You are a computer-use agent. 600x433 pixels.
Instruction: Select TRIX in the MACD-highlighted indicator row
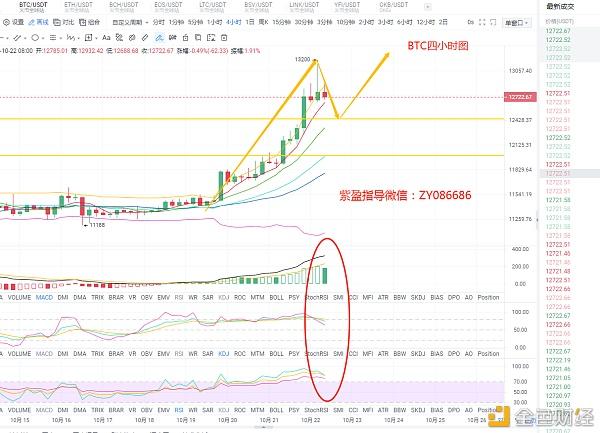tap(98, 298)
